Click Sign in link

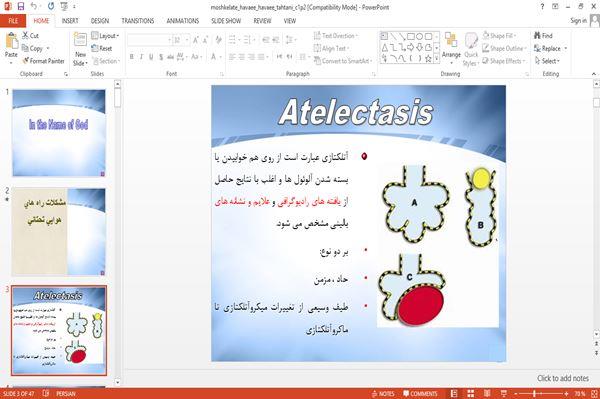click(x=578, y=21)
